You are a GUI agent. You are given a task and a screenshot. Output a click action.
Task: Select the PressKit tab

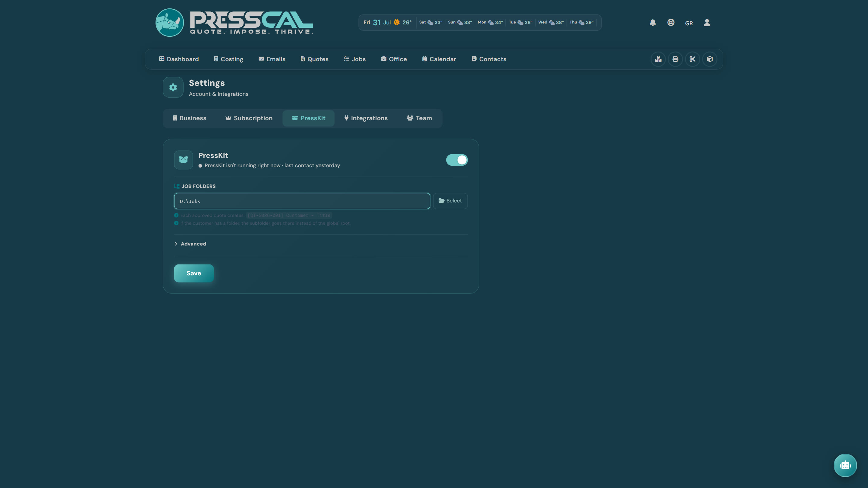[309, 118]
